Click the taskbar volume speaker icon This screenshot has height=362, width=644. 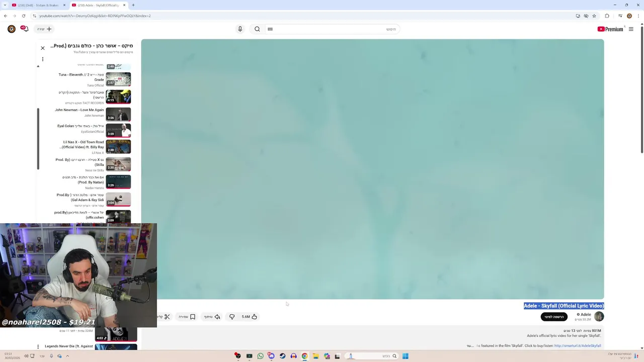(x=26, y=356)
